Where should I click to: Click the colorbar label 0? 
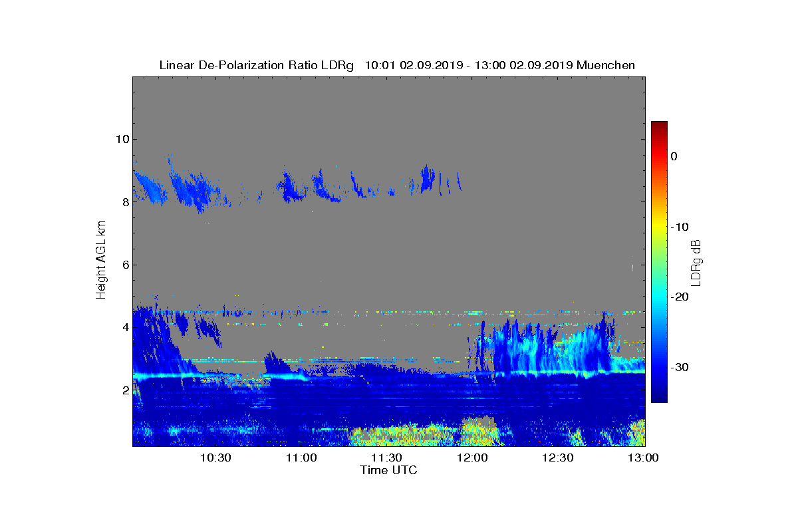tap(674, 156)
